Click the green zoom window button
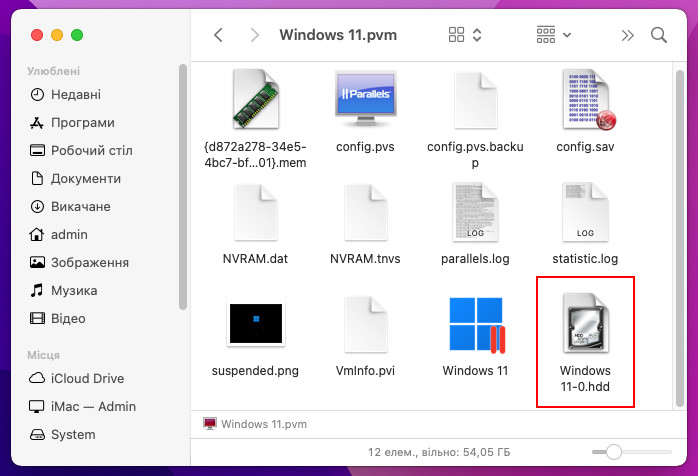Screen dimensions: 698x476 (77, 35)
